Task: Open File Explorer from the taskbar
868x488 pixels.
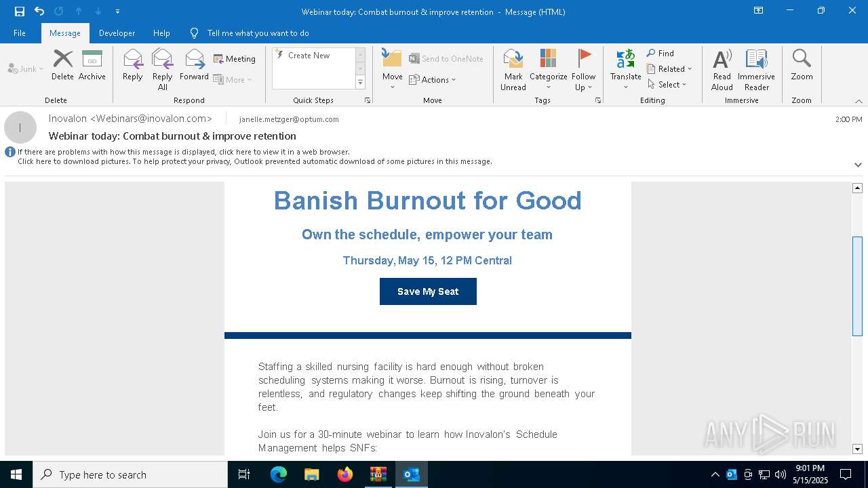Action: pos(311,474)
